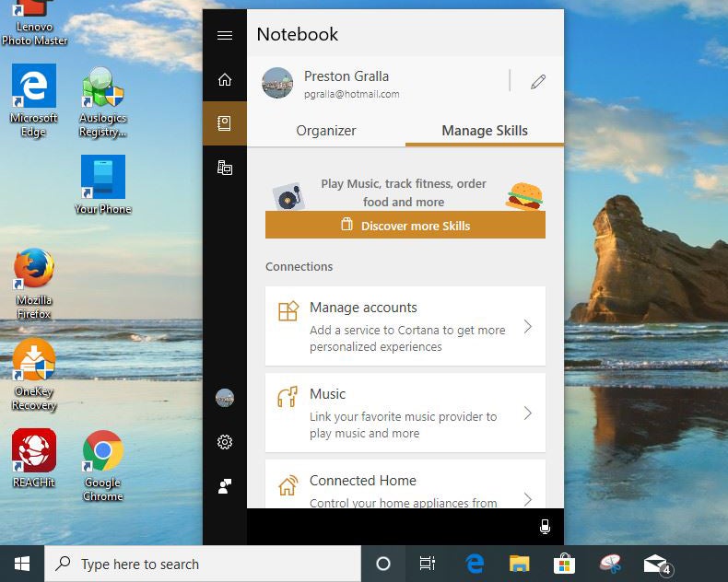Open Manage accounts connection
The image size is (728, 582).
point(405,326)
